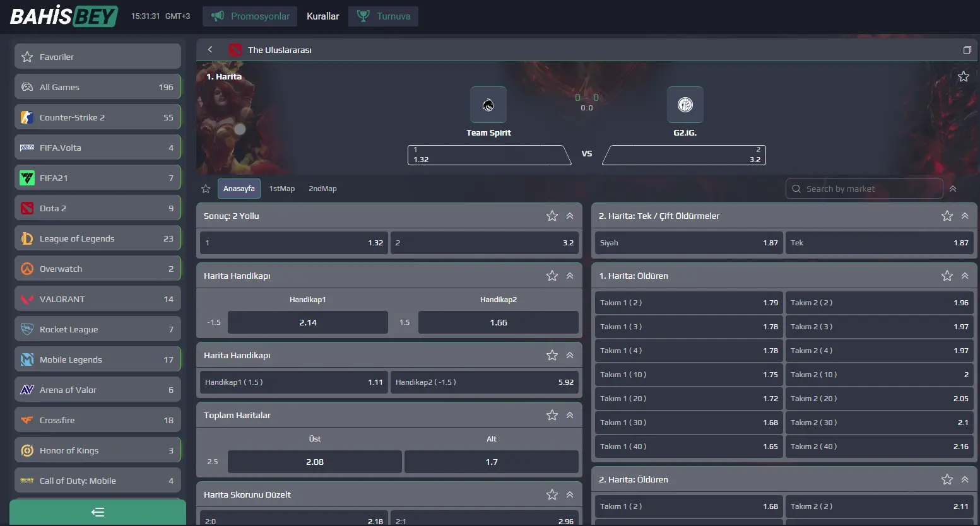The width and height of the screenshot is (980, 526).
Task: Bet on G2.iG at 3.2 in header
Action: pyautogui.click(x=684, y=155)
